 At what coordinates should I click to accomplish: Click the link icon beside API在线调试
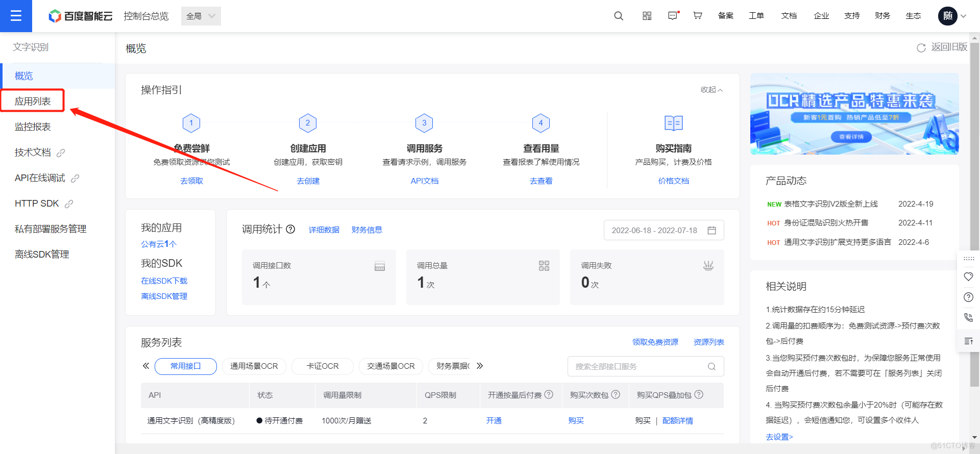pos(75,178)
